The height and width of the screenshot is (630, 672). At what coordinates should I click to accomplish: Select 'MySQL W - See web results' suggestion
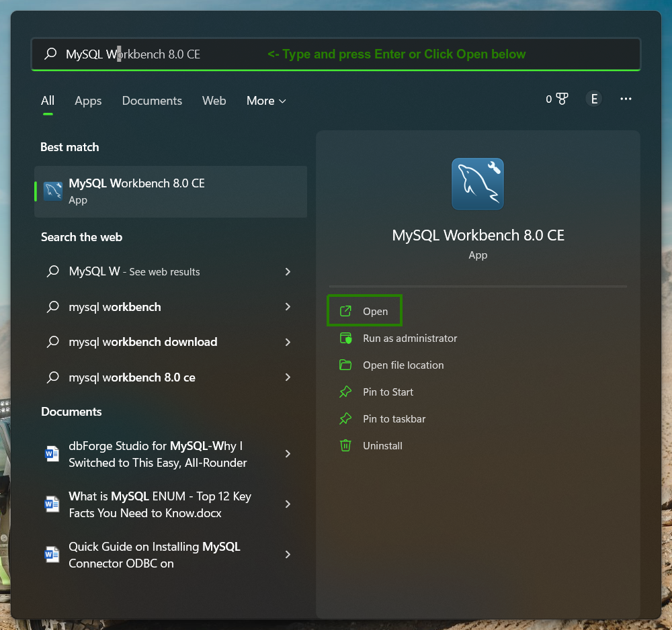[171, 271]
